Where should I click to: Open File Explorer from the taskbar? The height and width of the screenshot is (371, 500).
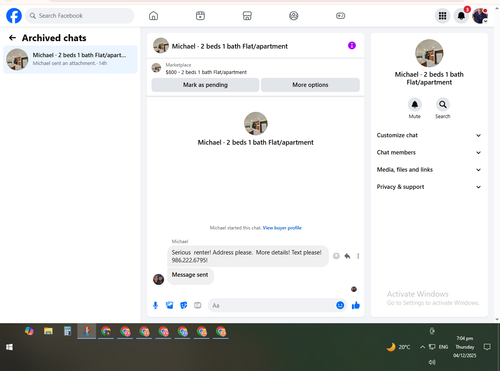(x=48, y=331)
